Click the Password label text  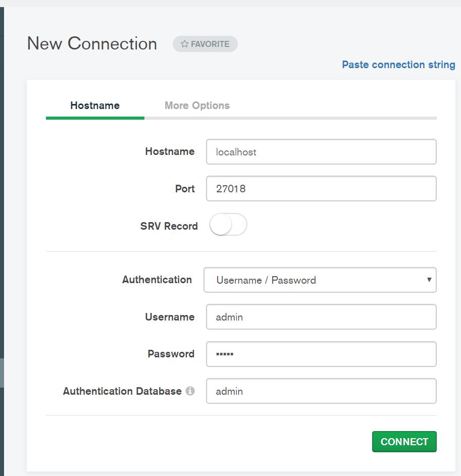click(x=171, y=354)
